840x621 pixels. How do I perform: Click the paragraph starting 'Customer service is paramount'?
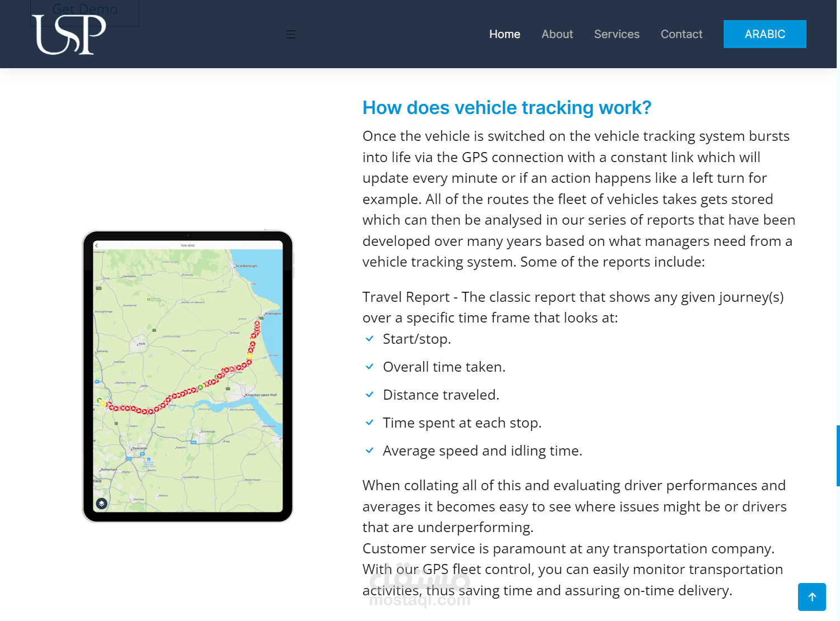[x=573, y=570]
